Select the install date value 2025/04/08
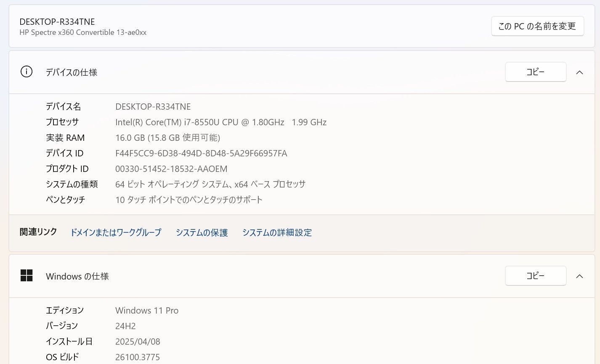 [x=138, y=342]
